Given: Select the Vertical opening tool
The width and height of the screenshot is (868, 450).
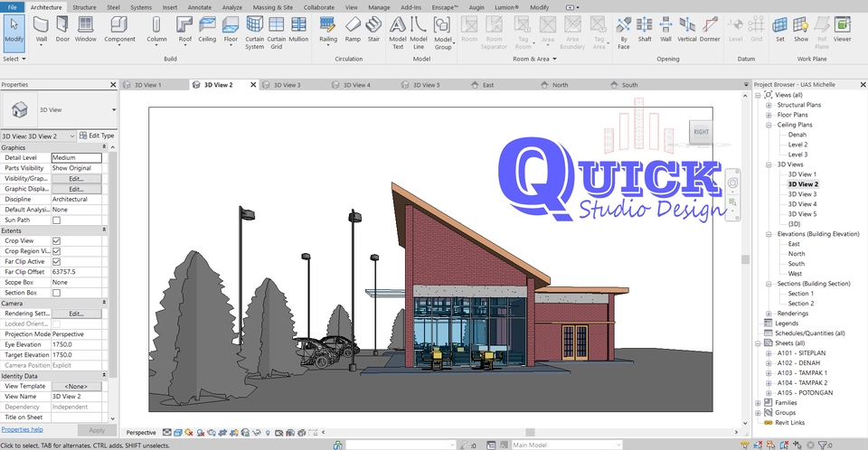Looking at the screenshot, I should [687, 29].
